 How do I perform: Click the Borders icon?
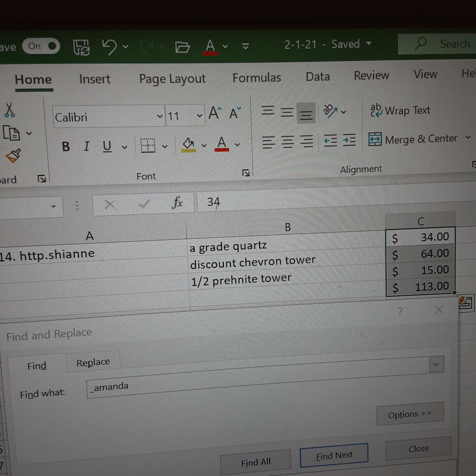pos(148,145)
